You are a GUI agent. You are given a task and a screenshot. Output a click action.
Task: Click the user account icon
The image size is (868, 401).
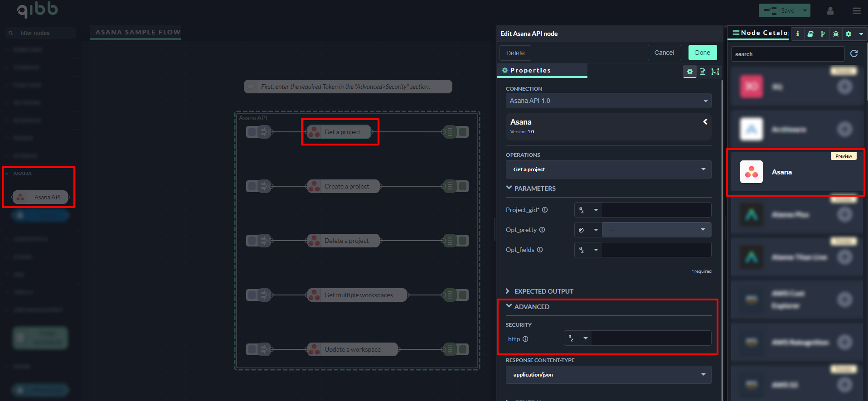tap(830, 11)
